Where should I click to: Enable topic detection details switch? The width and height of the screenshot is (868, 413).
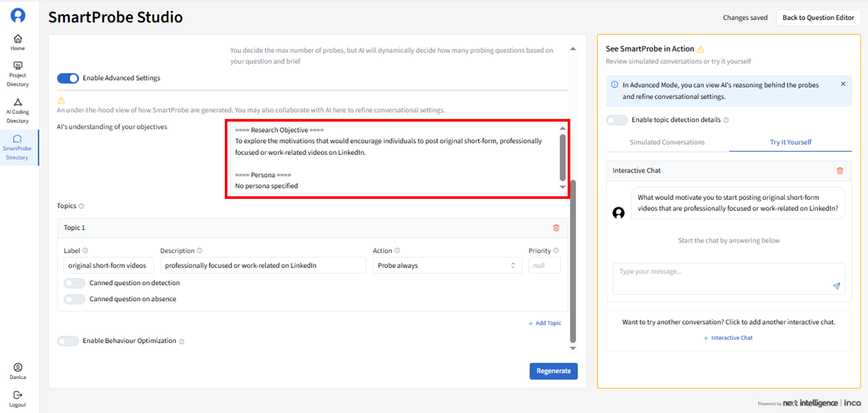pos(617,120)
